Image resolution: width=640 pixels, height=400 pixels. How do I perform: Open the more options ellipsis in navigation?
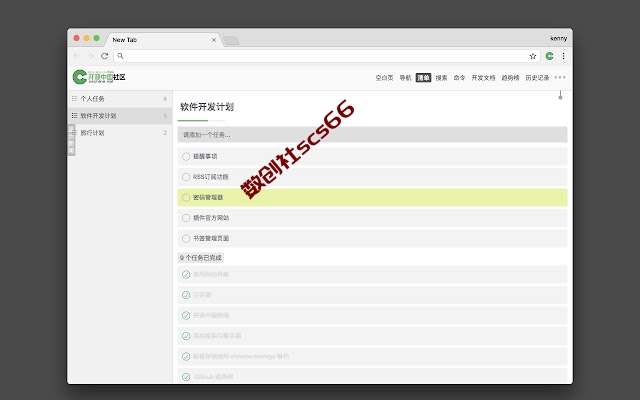click(x=560, y=78)
